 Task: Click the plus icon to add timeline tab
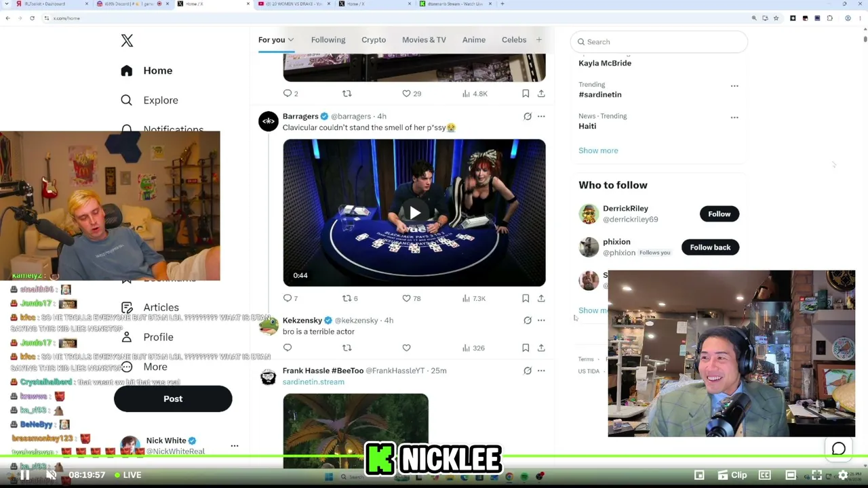point(539,40)
